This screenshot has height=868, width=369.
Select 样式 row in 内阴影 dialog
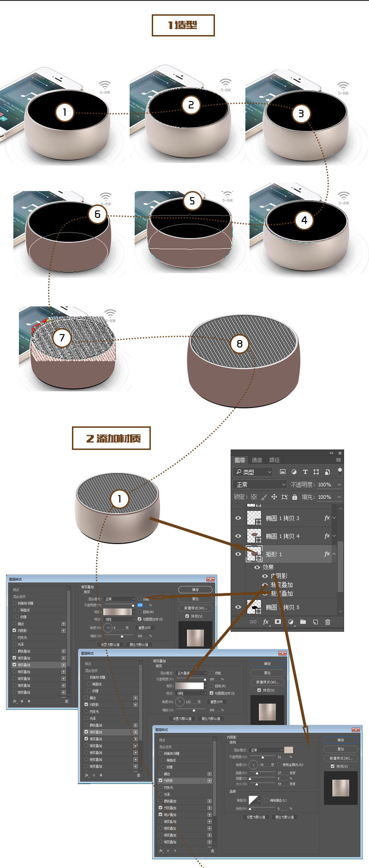(184, 740)
